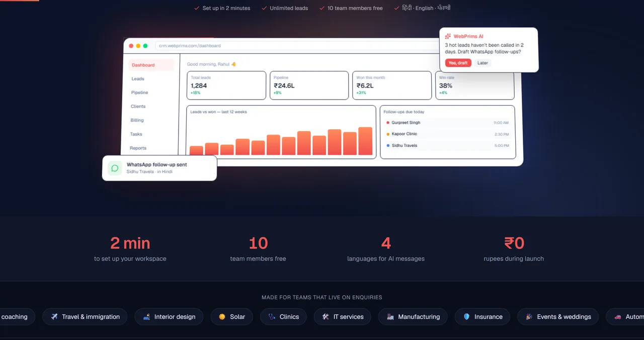Click the Follow-ups due today title
Screen dimensions: 644x340
click(404, 112)
